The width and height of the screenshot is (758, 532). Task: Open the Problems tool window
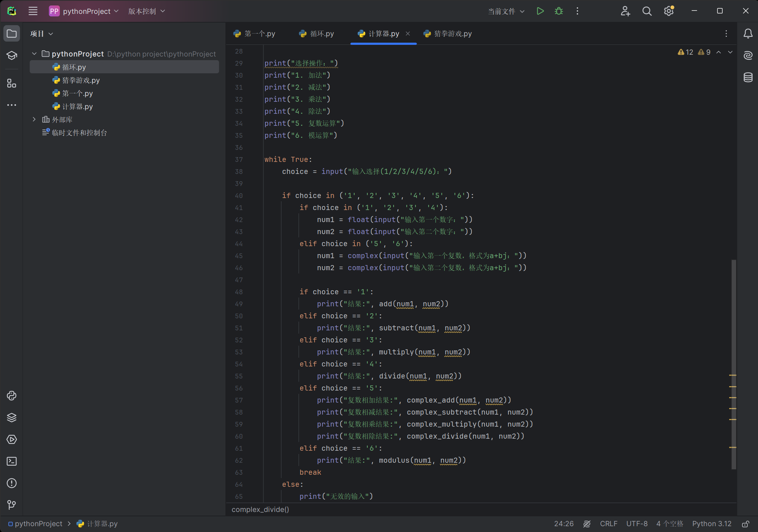click(x=12, y=483)
